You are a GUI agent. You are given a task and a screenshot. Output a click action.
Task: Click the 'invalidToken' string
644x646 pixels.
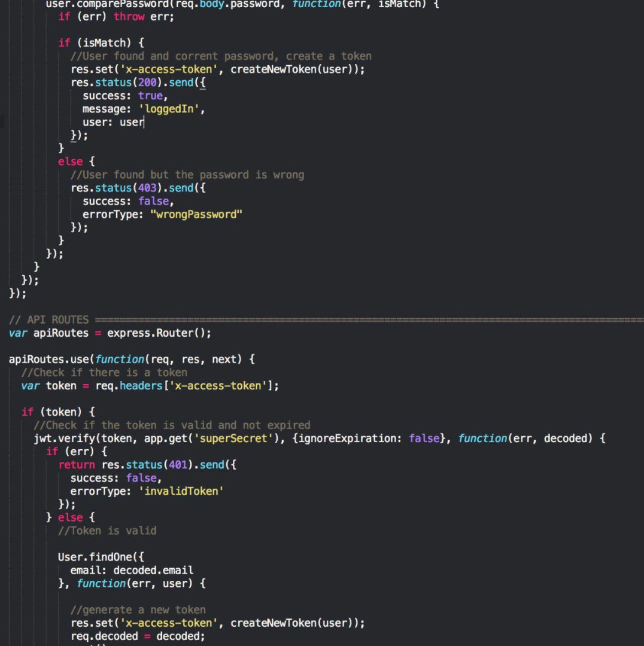181,492
